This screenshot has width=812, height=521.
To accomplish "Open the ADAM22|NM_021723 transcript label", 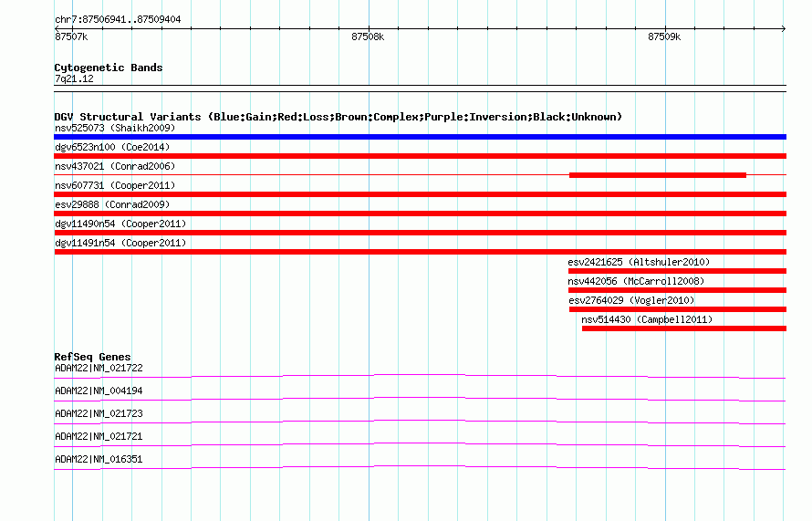I will (x=99, y=414).
